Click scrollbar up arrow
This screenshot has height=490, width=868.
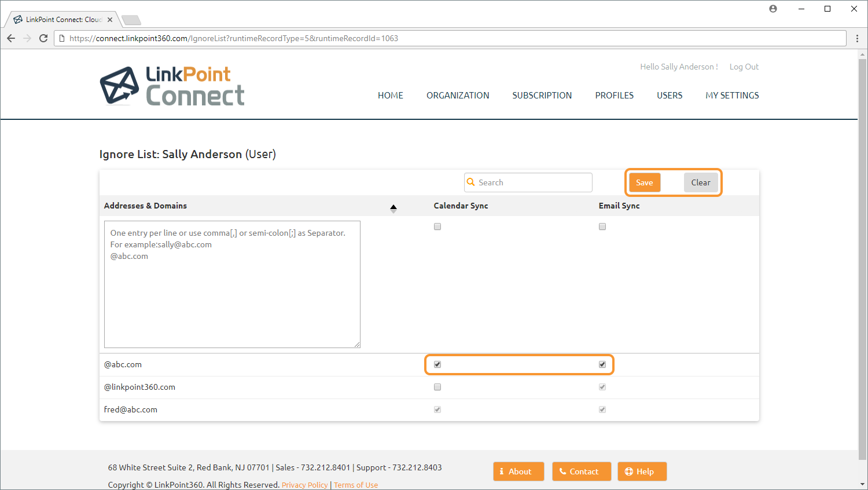tap(863, 54)
